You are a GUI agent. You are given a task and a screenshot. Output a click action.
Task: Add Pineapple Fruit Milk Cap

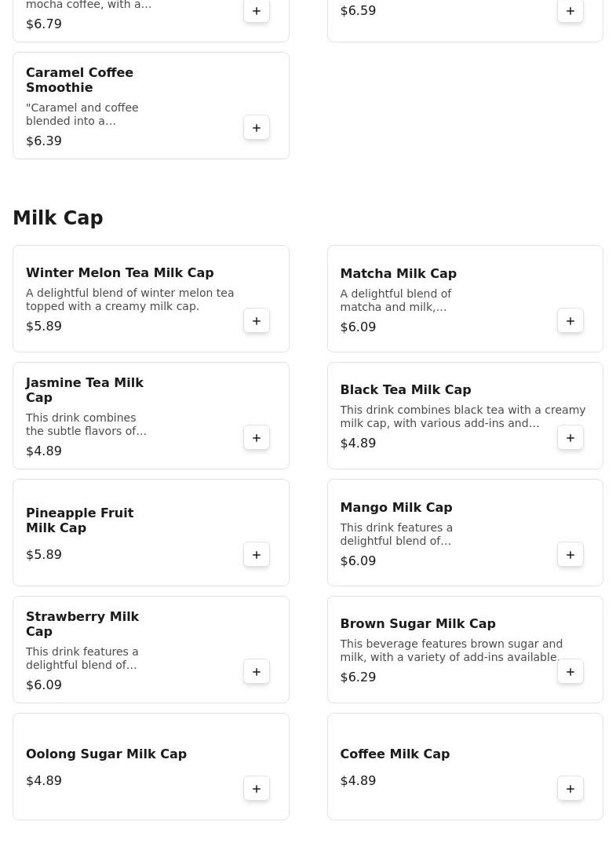(x=256, y=555)
